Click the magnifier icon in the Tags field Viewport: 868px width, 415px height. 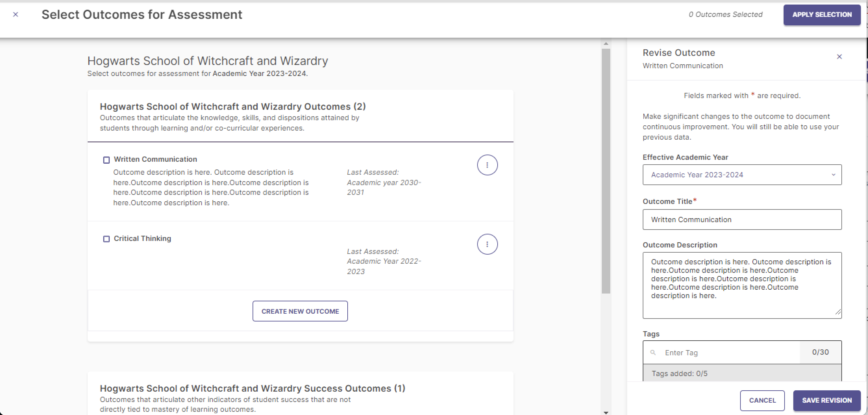tap(653, 353)
